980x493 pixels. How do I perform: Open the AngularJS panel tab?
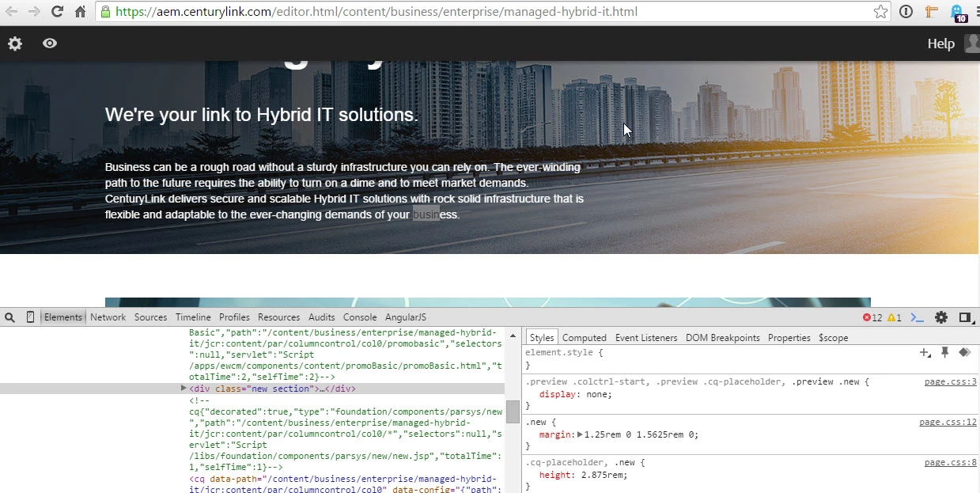point(406,317)
